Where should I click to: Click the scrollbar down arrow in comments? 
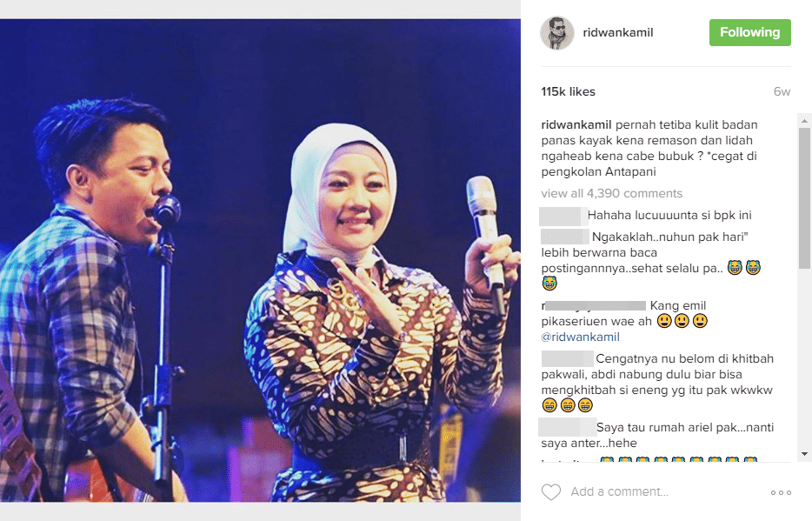[804, 454]
